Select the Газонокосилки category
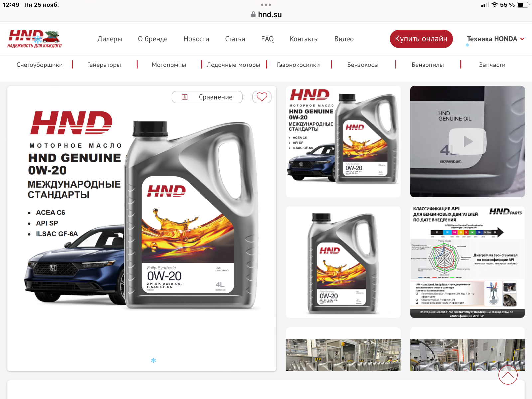 pos(298,65)
